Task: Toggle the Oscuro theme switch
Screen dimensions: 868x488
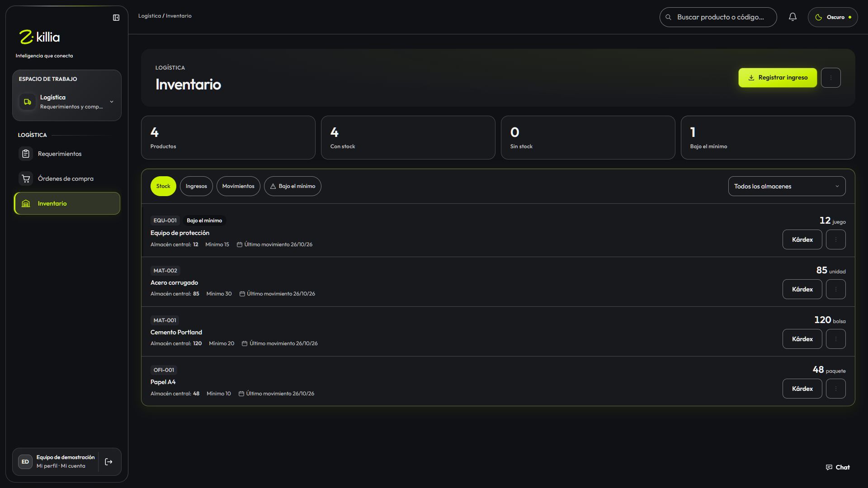Action: tap(832, 17)
